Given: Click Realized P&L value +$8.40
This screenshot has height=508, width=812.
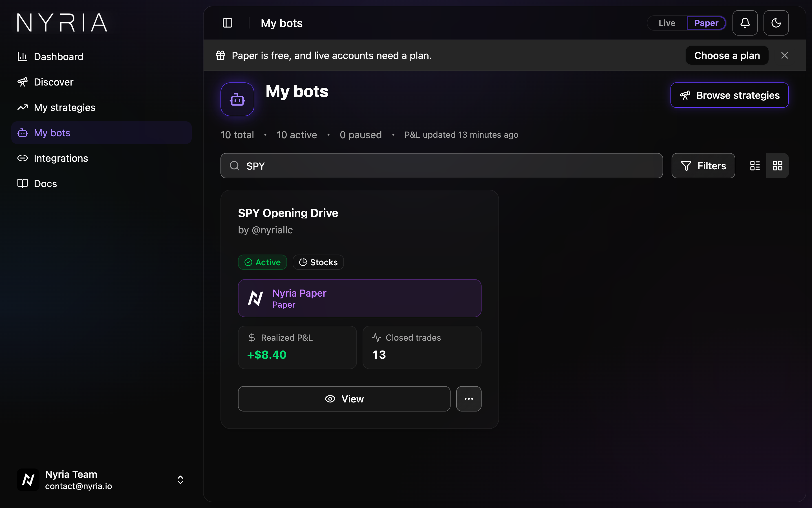Looking at the screenshot, I should [266, 355].
